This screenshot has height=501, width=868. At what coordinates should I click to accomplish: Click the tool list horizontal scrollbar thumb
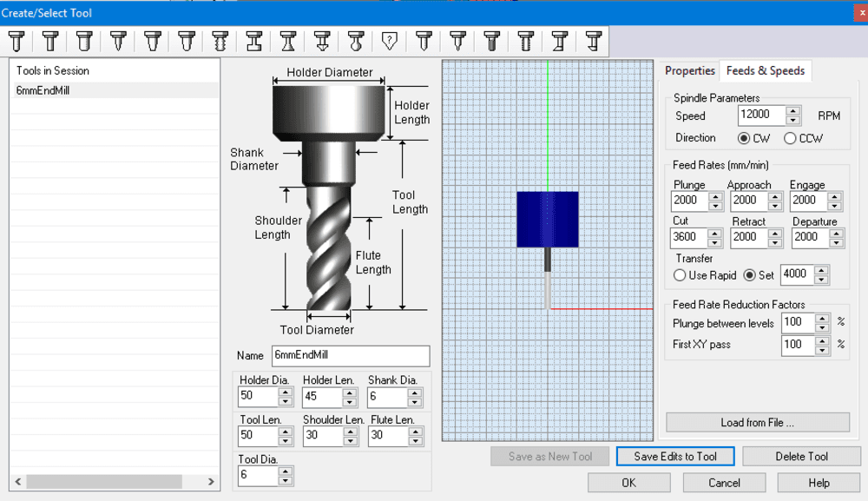coord(105,482)
